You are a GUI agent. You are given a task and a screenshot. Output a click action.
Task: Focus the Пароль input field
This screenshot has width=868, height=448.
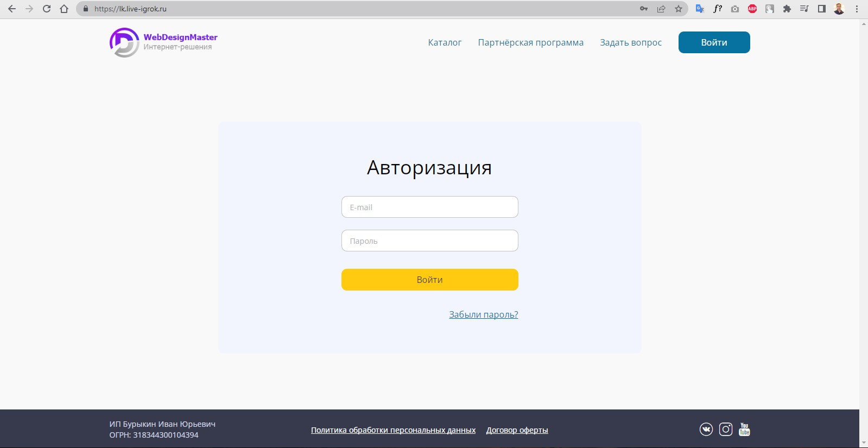click(430, 241)
